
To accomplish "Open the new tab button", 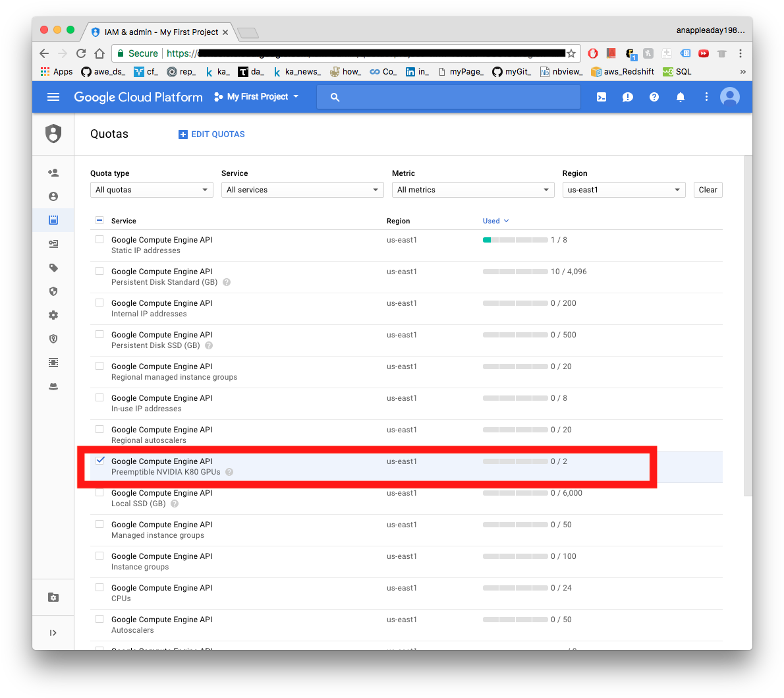I will point(248,33).
